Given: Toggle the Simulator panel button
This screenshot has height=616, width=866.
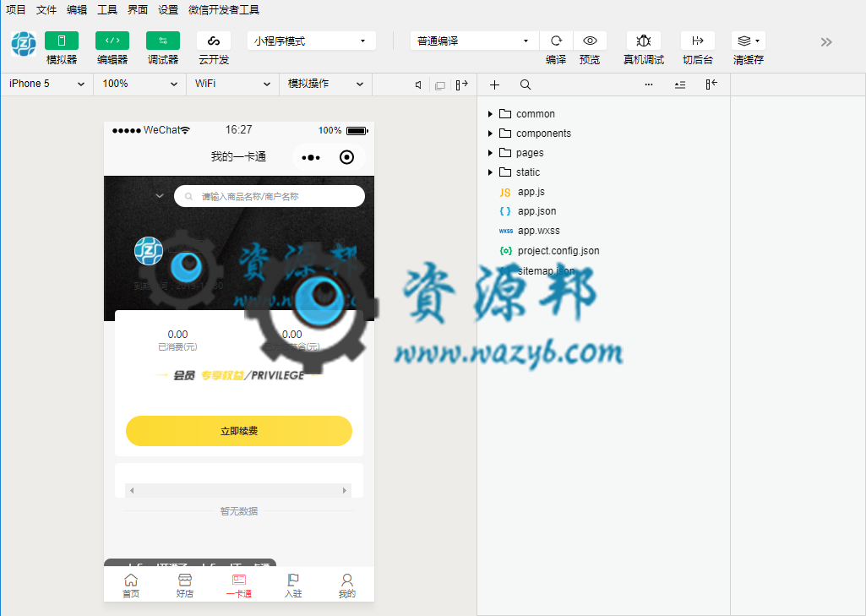Looking at the screenshot, I should click(x=62, y=41).
